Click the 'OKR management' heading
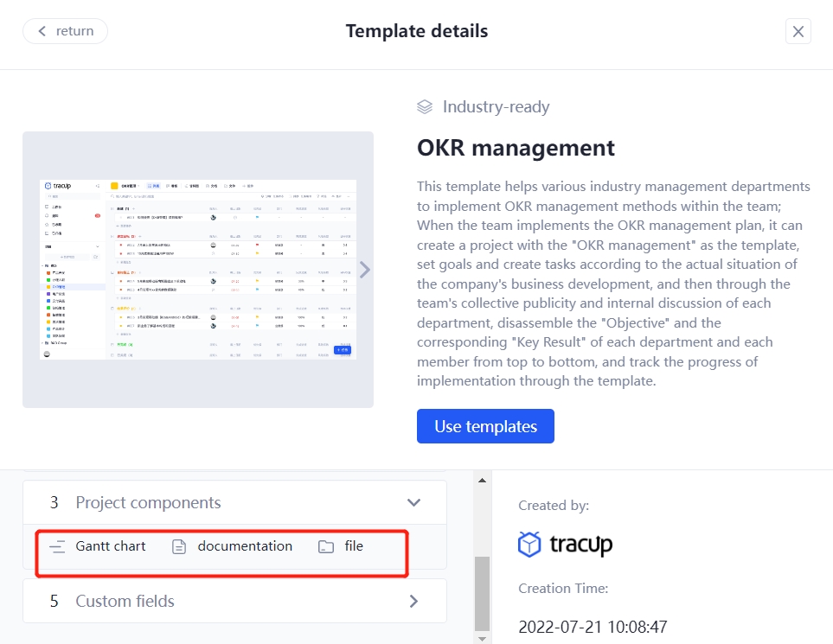Viewport: 833px width, 644px height. click(x=516, y=148)
